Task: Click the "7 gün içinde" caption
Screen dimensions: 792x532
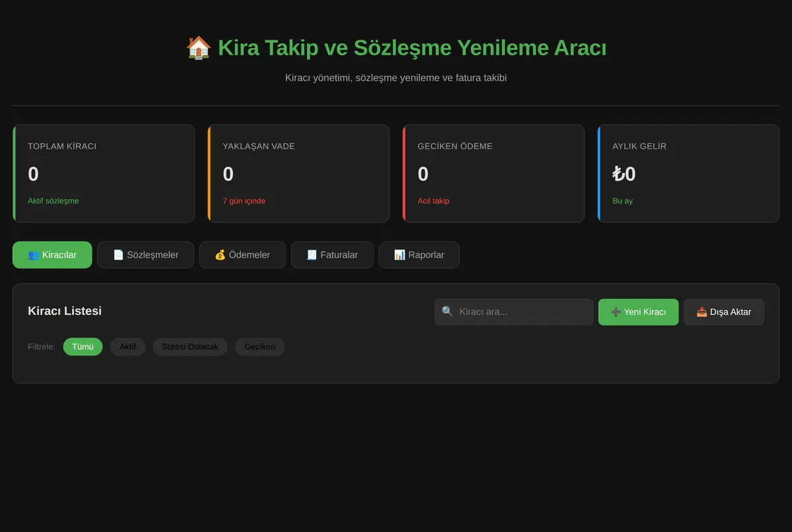Action: click(244, 201)
